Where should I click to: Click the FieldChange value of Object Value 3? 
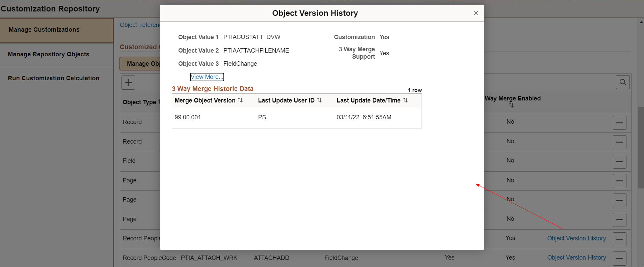240,64
